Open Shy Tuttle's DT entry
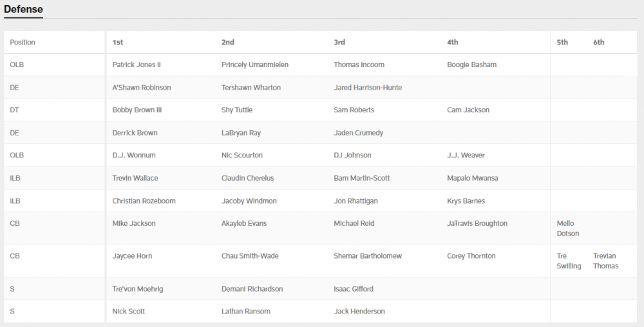Screen dimensions: 644x327 point(236,110)
